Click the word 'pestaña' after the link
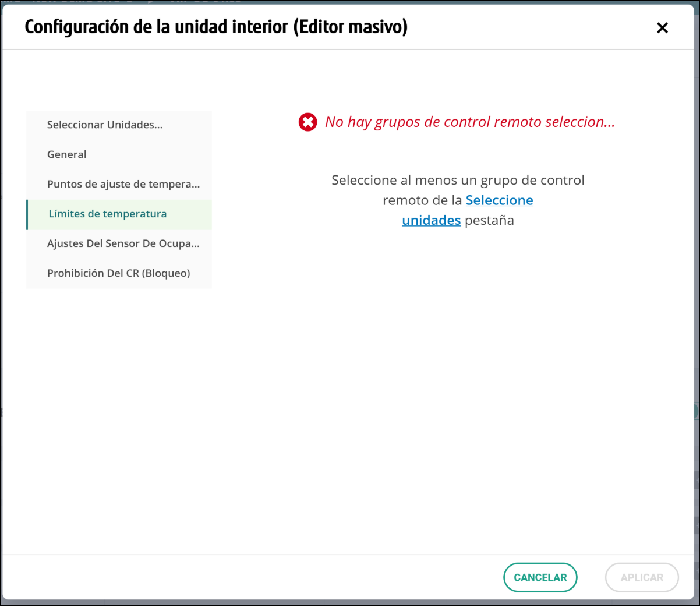The width and height of the screenshot is (700, 607). [489, 221]
